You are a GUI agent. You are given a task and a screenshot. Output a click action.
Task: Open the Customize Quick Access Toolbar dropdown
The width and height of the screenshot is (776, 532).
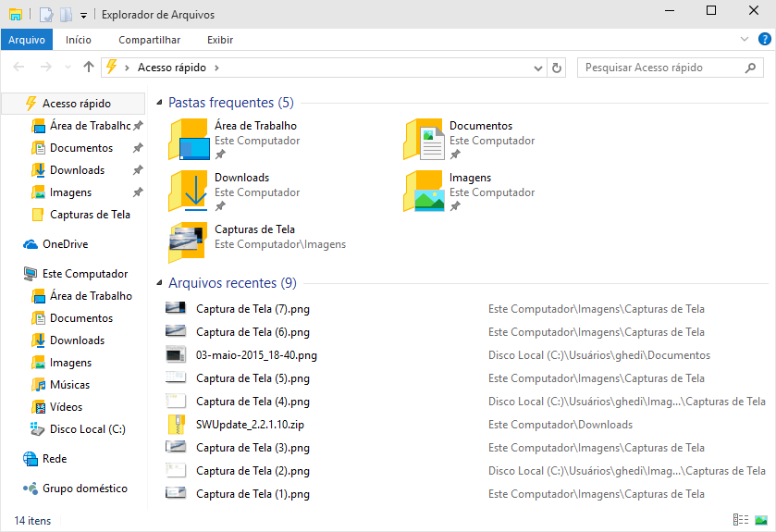(83, 15)
